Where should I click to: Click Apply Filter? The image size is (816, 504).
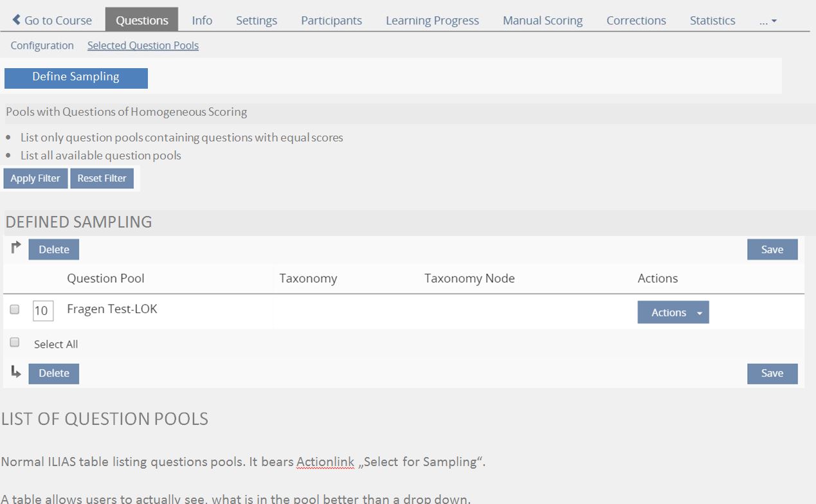tap(35, 178)
